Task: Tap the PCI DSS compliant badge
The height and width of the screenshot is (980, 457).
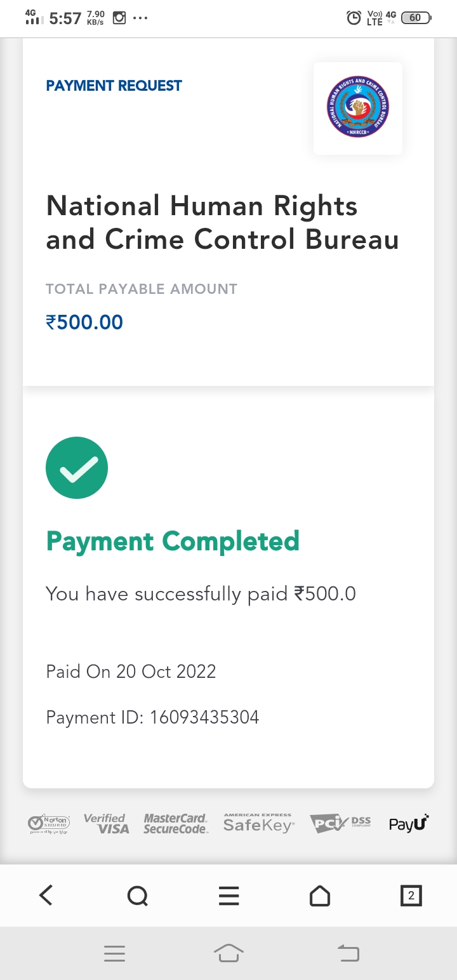Action: coord(341,823)
